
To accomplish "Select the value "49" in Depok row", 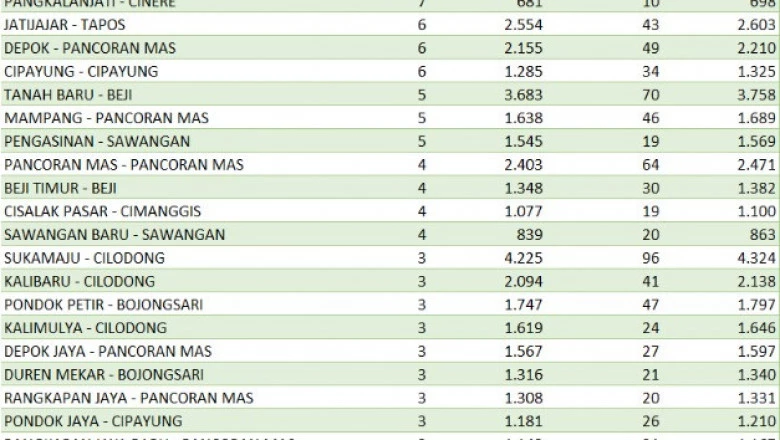I will click(651, 48).
